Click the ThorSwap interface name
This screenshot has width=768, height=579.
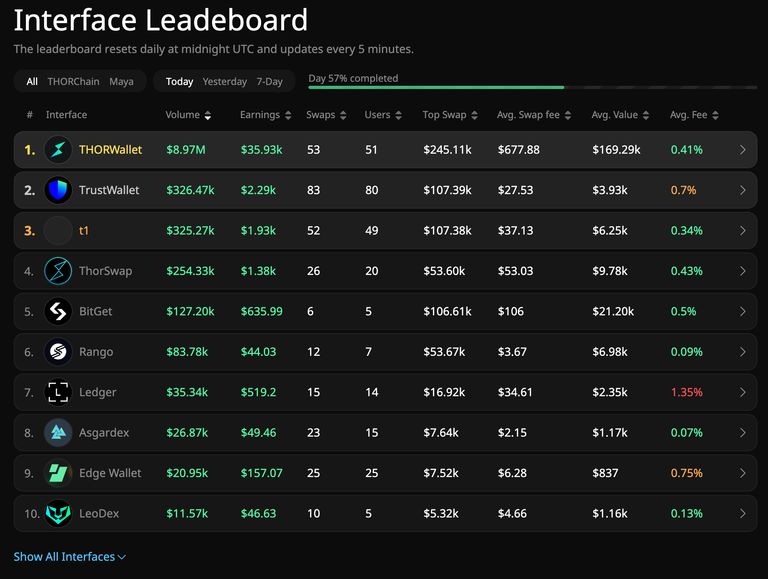click(x=105, y=271)
